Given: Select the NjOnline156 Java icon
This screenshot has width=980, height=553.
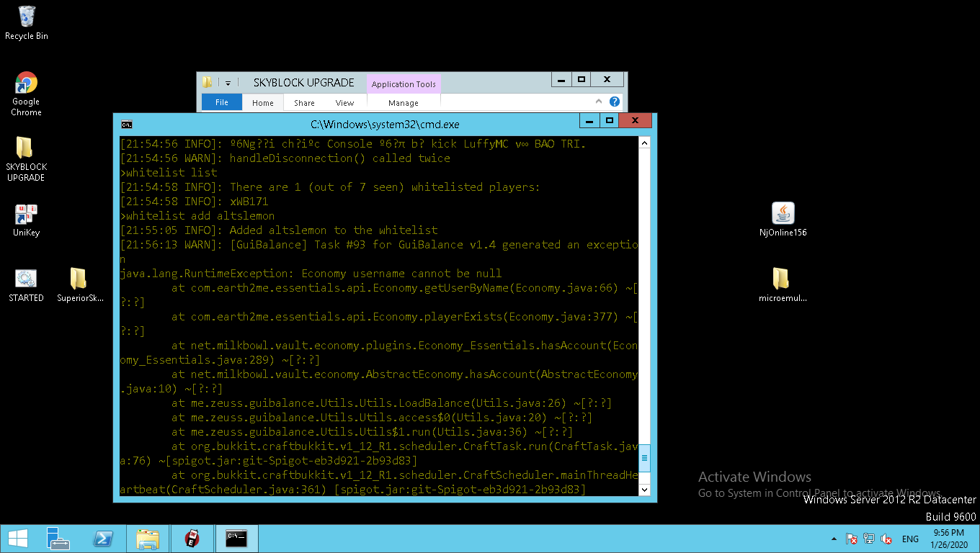Looking at the screenshot, I should (x=783, y=220).
